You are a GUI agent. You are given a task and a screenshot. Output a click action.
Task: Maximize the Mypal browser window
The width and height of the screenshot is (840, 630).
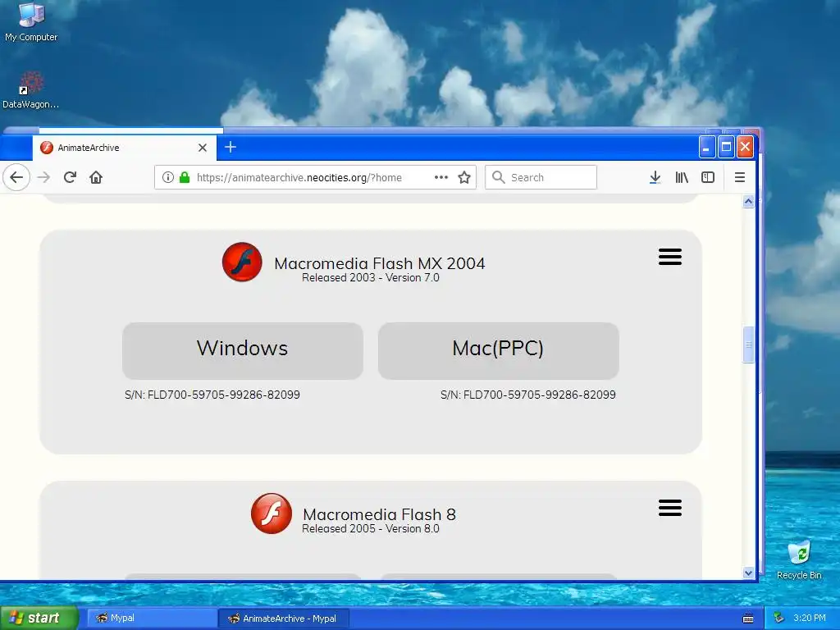(x=726, y=147)
